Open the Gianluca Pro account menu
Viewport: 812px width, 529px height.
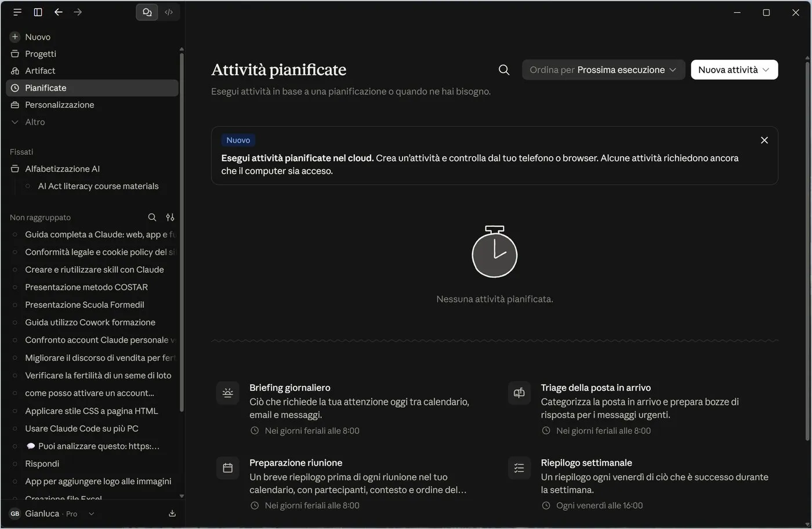[52, 513]
